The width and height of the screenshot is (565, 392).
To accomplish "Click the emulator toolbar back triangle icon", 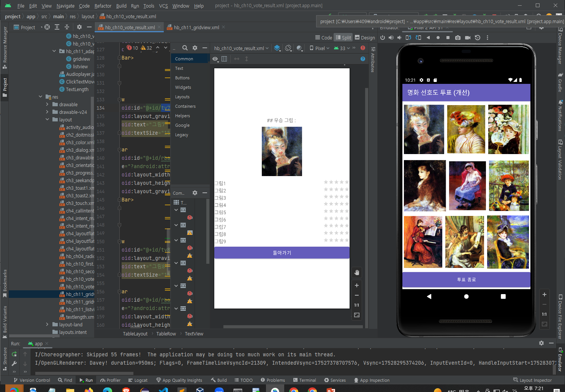I will pyautogui.click(x=428, y=38).
